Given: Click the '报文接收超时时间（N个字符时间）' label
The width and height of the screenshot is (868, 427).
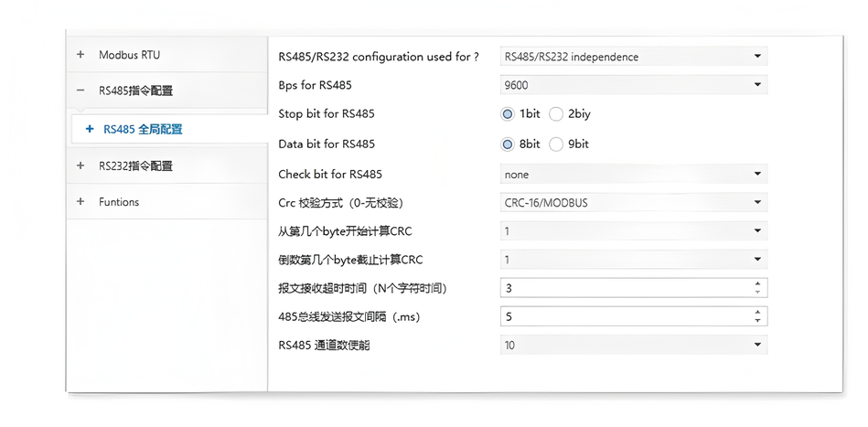Looking at the screenshot, I should (x=363, y=288).
